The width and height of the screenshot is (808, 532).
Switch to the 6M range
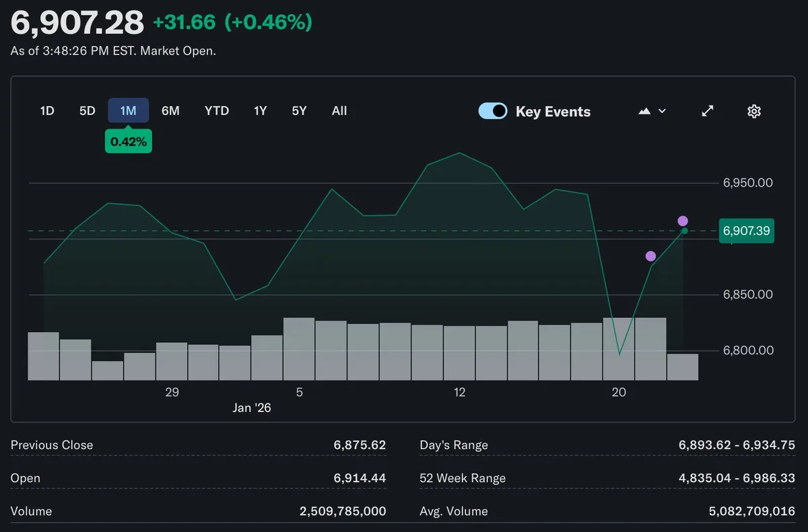(x=170, y=111)
